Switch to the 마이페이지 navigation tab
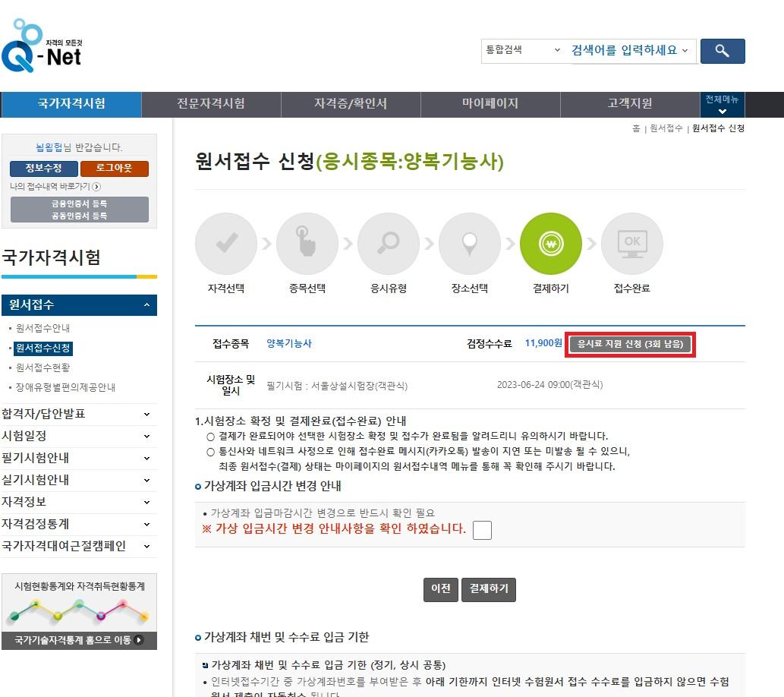This screenshot has width=784, height=697. [490, 105]
